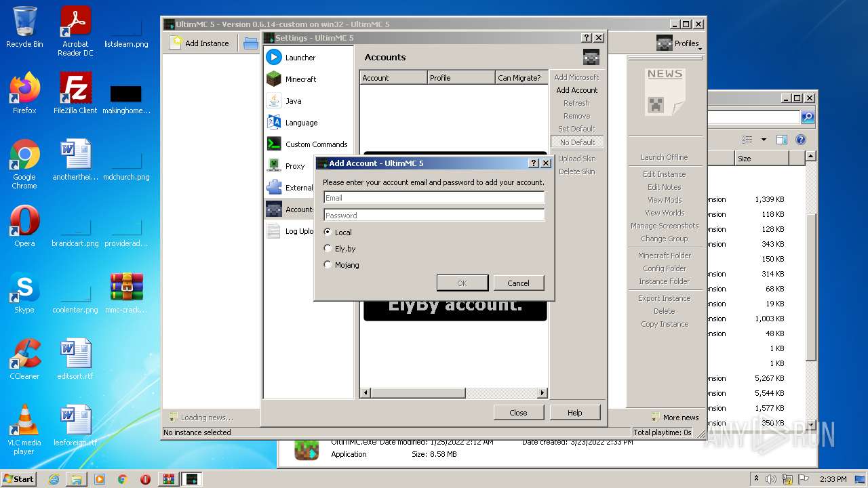This screenshot has height=488, width=868.
Task: Click the Size column header in Explorer
Action: tap(762, 159)
